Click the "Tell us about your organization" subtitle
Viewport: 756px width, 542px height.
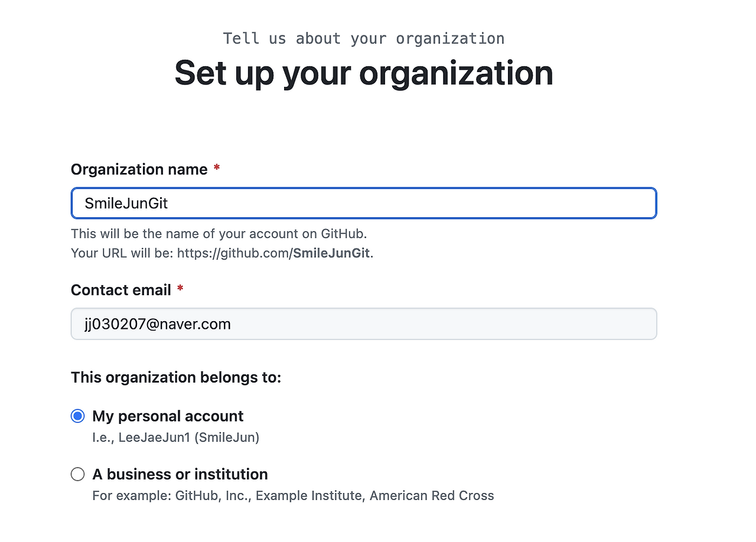pos(364,39)
